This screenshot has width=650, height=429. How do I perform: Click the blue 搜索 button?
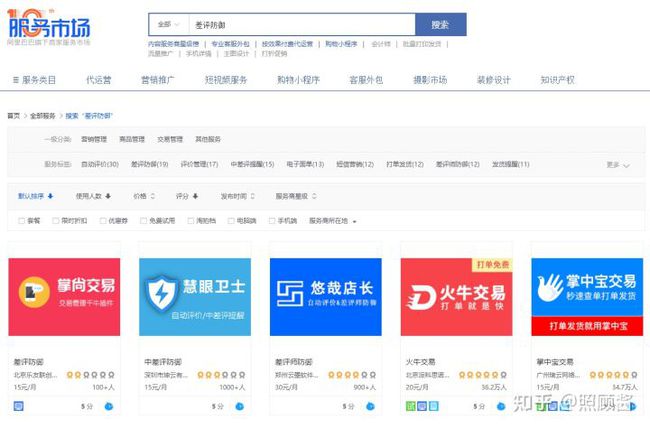coord(441,24)
